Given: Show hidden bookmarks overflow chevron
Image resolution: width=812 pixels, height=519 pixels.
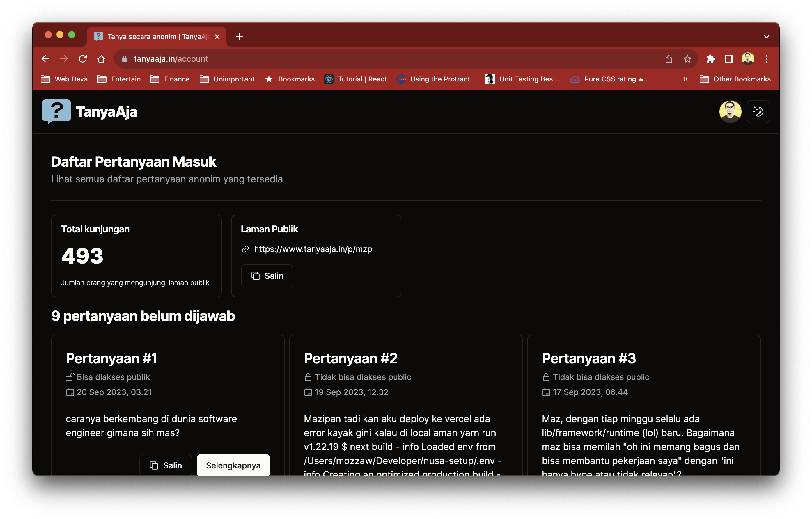Looking at the screenshot, I should 685,79.
